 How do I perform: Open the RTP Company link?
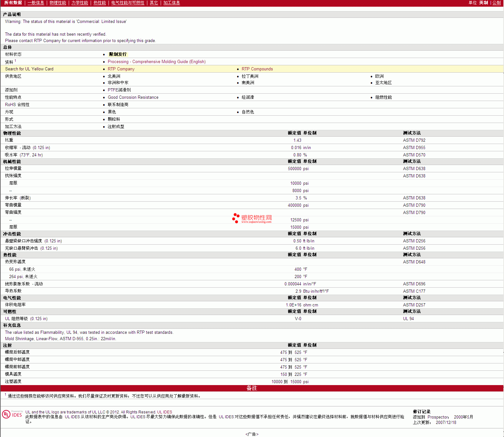121,69
